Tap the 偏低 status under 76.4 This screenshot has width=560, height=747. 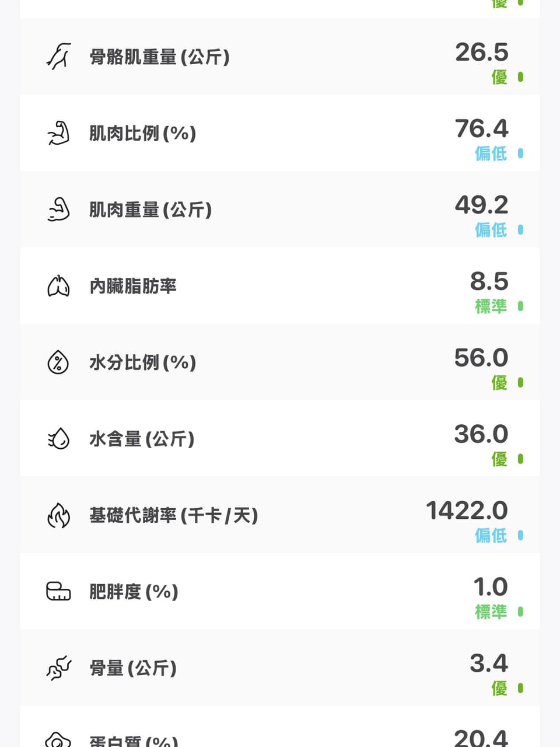(x=491, y=153)
